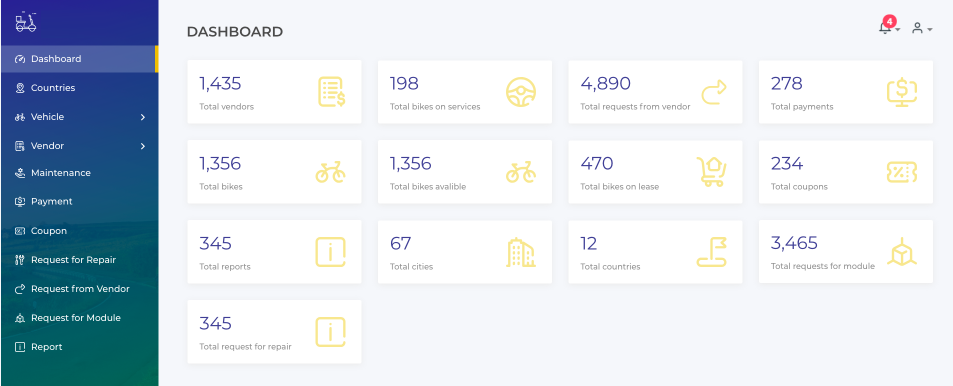Click the Countries map-pin icon in sidebar
This screenshot has height=386, width=953.
(20, 88)
